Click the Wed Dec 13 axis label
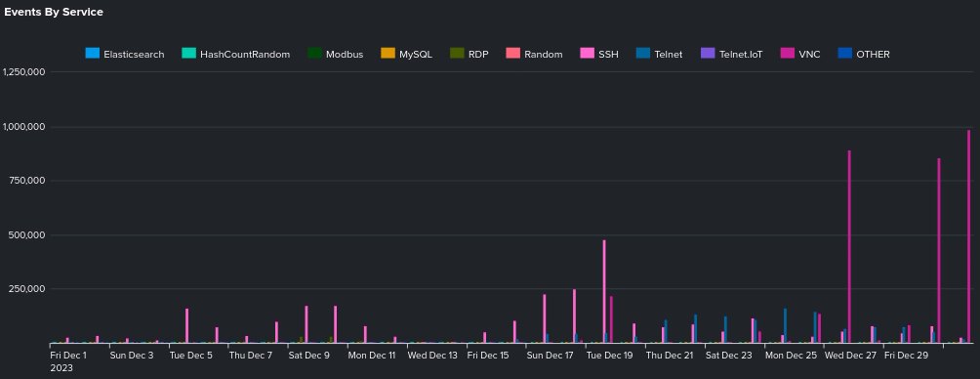The image size is (980, 379). tap(432, 356)
